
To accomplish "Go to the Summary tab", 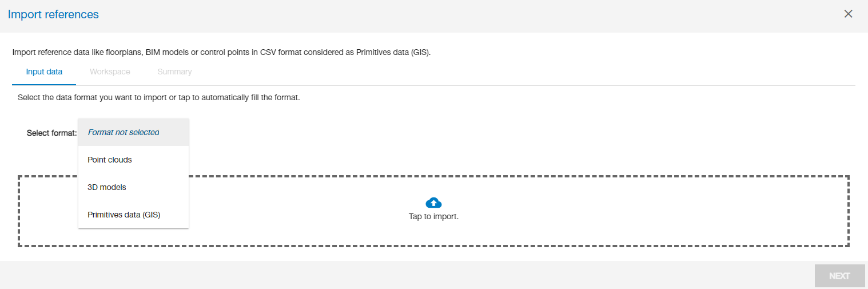I will 174,72.
